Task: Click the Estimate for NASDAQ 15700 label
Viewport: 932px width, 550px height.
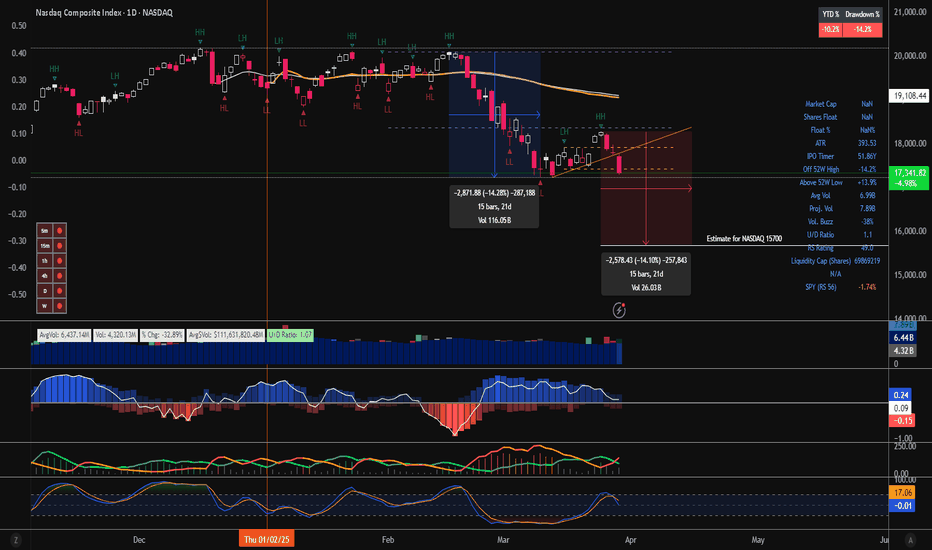Action: (744, 238)
